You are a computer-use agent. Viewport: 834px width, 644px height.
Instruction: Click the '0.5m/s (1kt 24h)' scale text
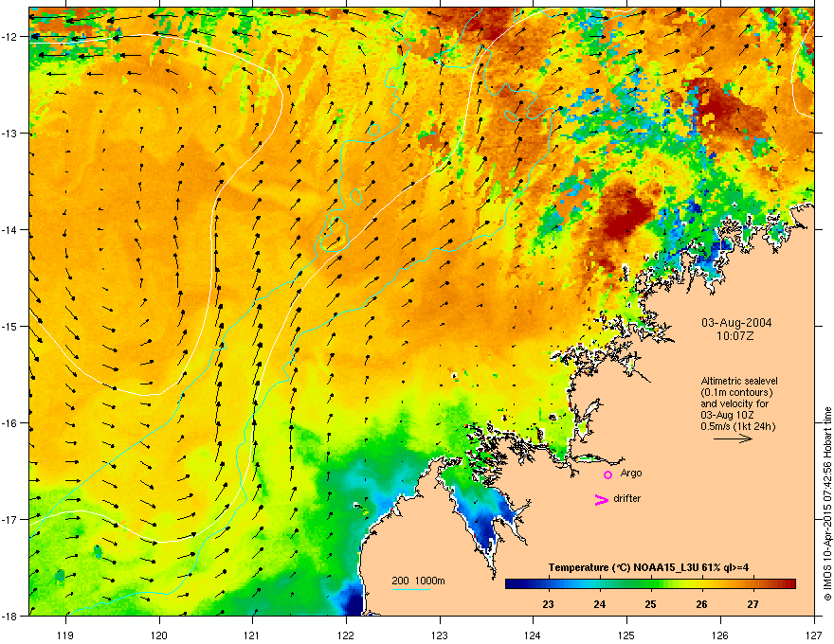(x=737, y=426)
